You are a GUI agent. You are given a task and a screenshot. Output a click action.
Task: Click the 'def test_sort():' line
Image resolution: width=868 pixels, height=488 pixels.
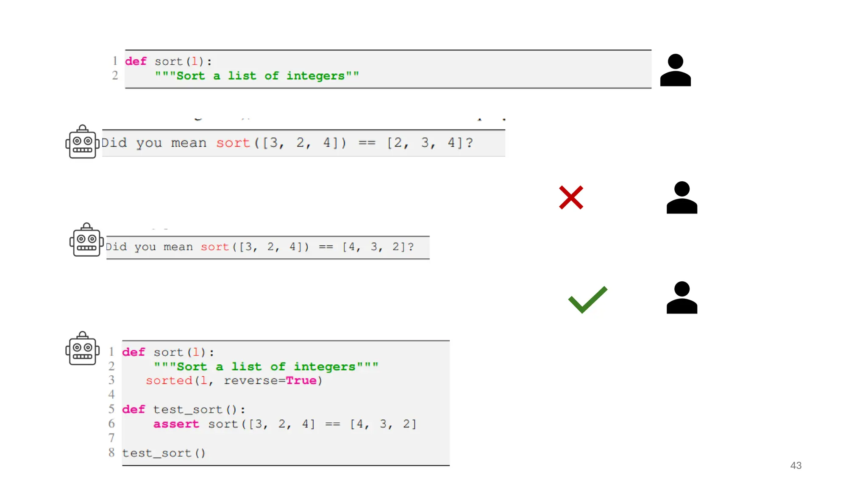point(184,410)
